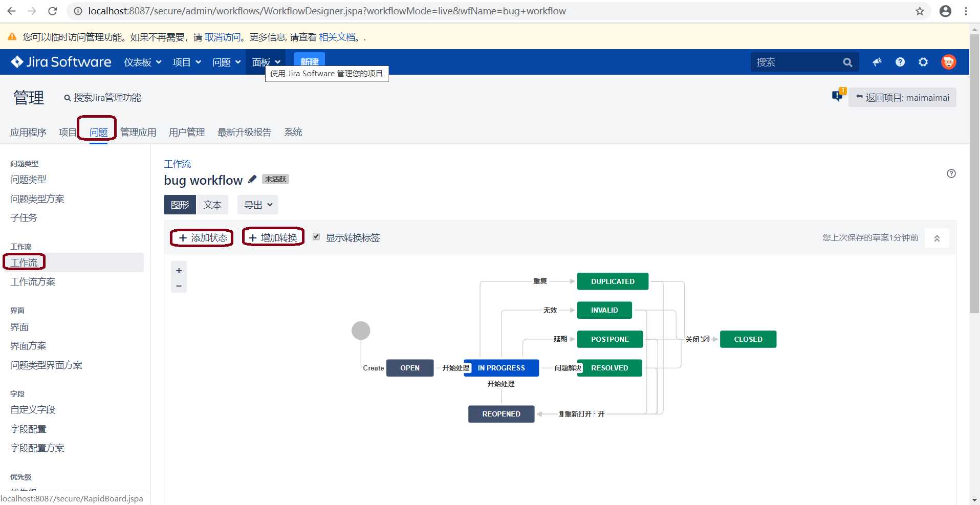The image size is (980, 505).
Task: Open the 项目 dropdown in the top navigation
Action: pyautogui.click(x=187, y=62)
